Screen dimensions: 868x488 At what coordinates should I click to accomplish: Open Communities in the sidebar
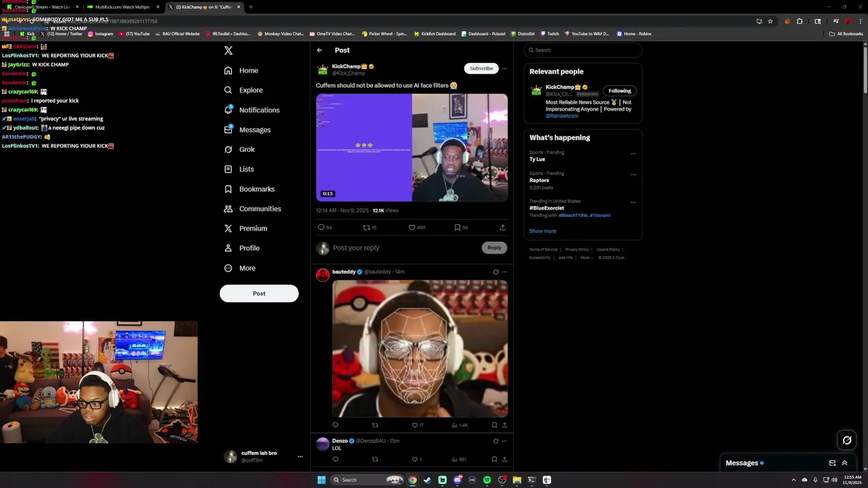click(x=252, y=209)
